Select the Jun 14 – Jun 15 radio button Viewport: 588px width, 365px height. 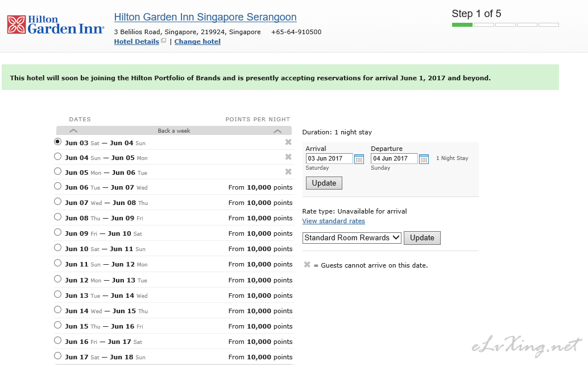pos(57,309)
